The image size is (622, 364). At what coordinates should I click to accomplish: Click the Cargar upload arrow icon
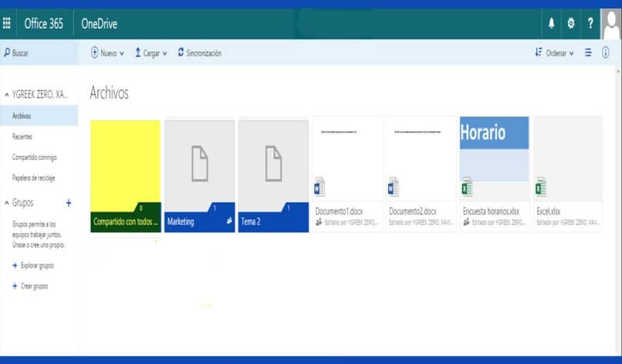tap(137, 52)
